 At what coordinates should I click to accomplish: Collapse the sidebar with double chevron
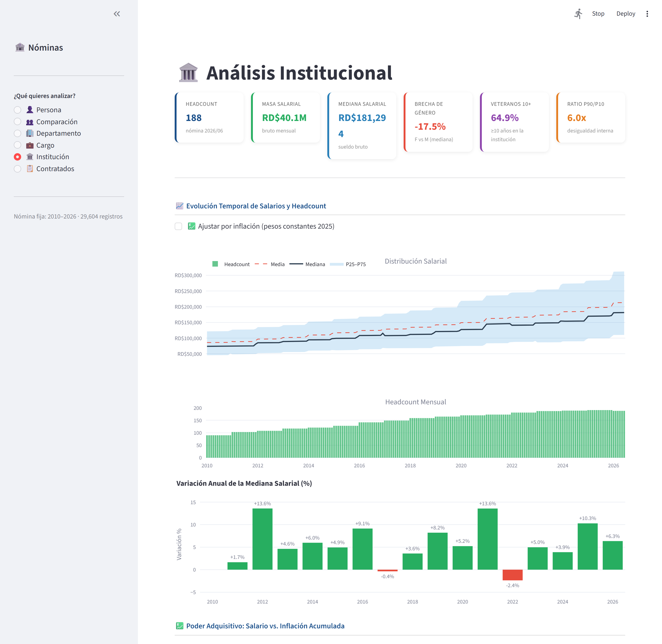tap(117, 14)
